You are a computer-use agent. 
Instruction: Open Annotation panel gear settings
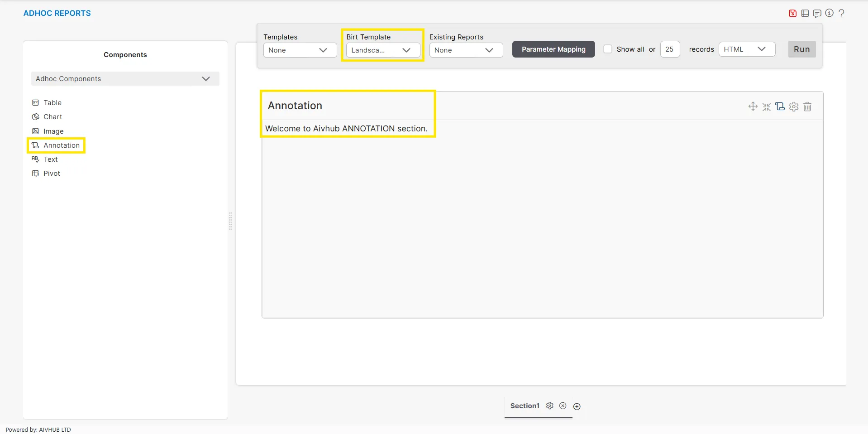[794, 107]
